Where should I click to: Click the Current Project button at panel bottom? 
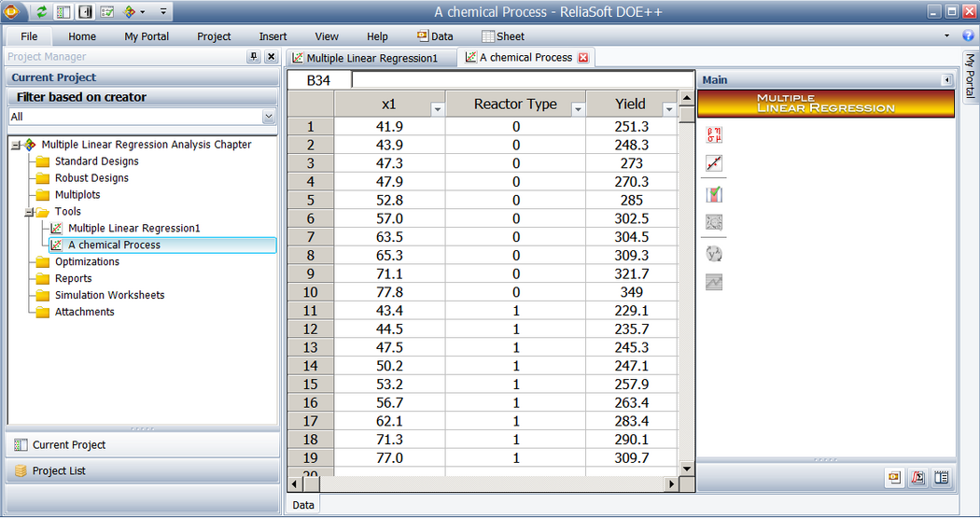[143, 445]
